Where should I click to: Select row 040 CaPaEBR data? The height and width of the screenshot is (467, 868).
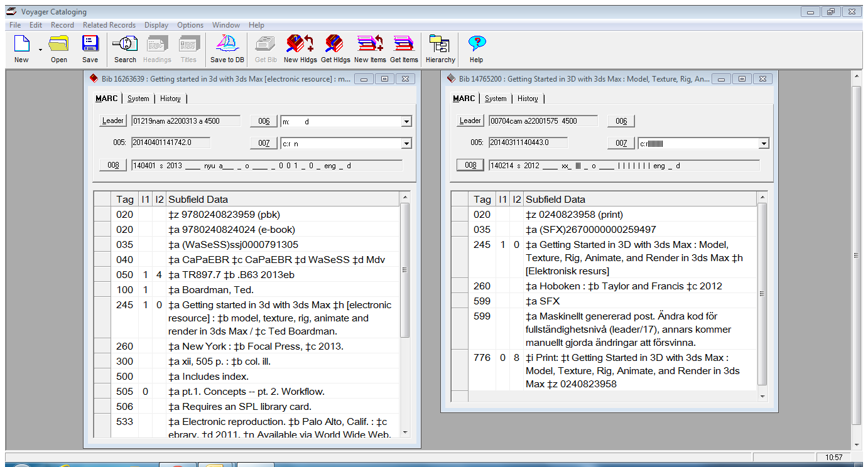pyautogui.click(x=247, y=259)
